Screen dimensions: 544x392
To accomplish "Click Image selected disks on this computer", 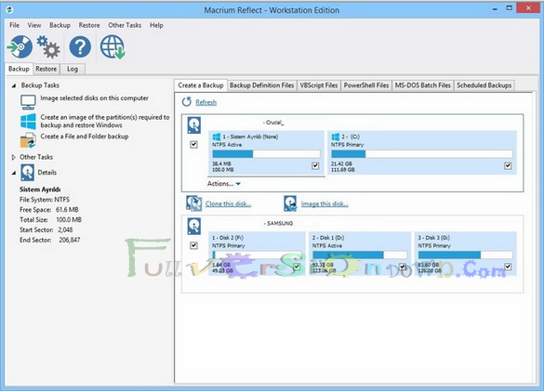I will click(94, 98).
